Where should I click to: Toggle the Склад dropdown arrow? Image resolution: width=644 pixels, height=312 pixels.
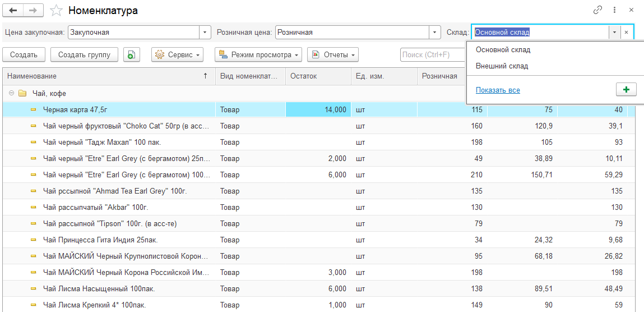click(x=614, y=32)
